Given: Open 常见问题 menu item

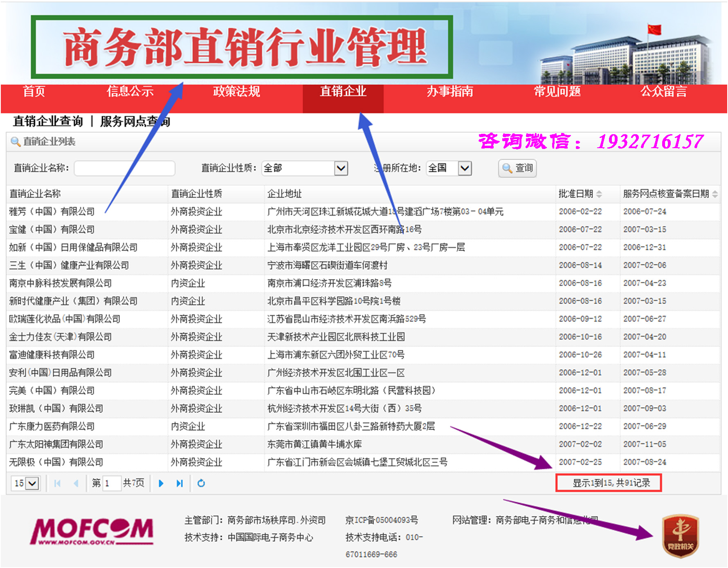Looking at the screenshot, I should 557,91.
